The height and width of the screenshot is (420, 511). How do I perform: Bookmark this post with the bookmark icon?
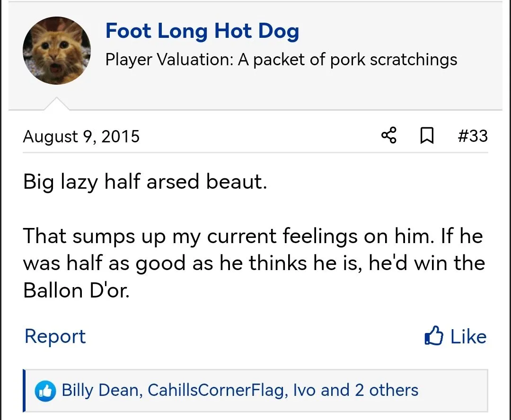coord(427,136)
